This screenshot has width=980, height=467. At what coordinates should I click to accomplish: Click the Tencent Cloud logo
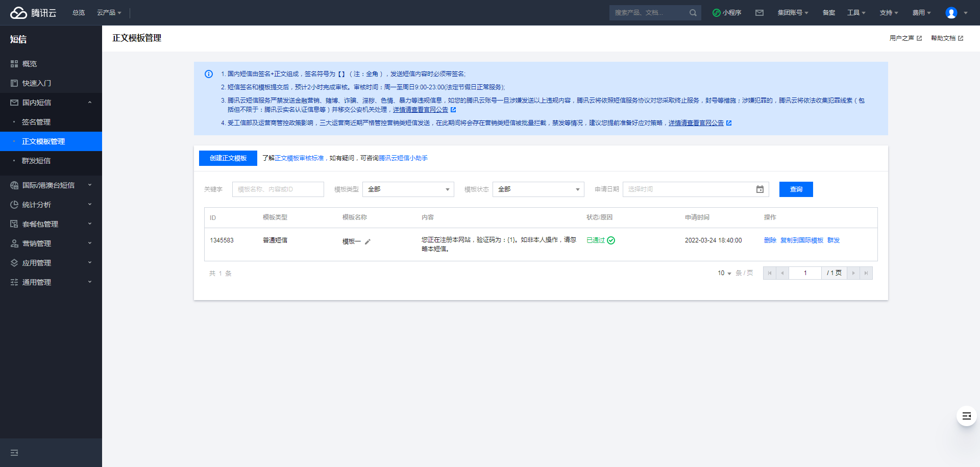33,13
